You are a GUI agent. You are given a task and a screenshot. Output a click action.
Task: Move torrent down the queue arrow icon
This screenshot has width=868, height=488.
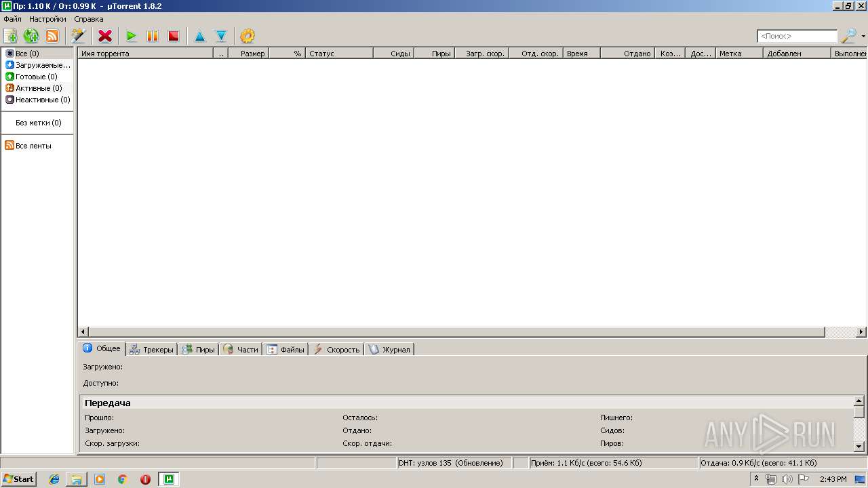point(221,36)
